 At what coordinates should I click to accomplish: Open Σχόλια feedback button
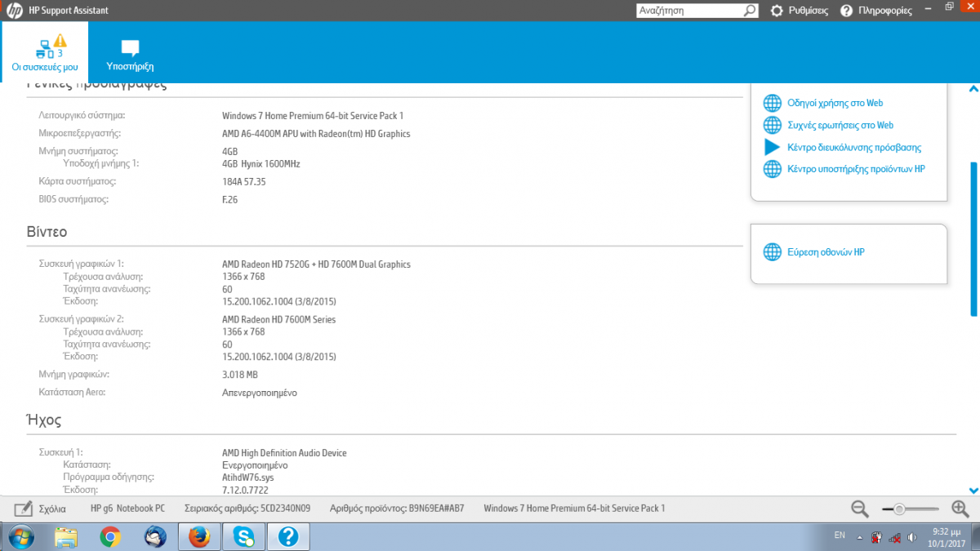pos(40,509)
